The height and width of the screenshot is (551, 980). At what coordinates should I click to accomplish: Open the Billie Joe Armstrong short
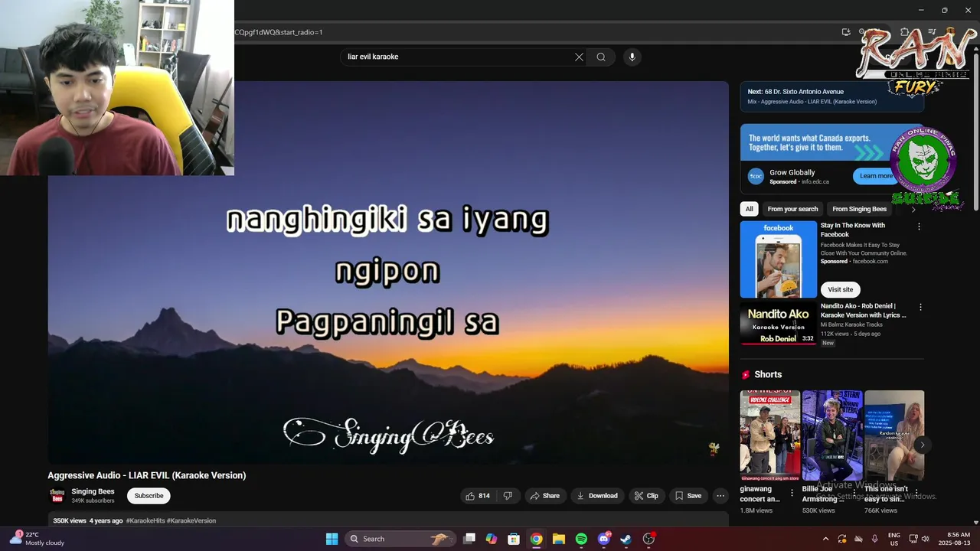pyautogui.click(x=832, y=435)
